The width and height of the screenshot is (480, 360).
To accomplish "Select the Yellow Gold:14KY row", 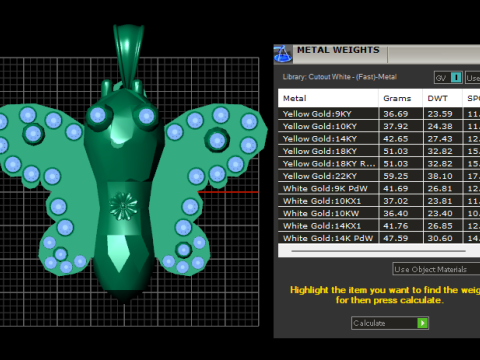I will (379, 139).
